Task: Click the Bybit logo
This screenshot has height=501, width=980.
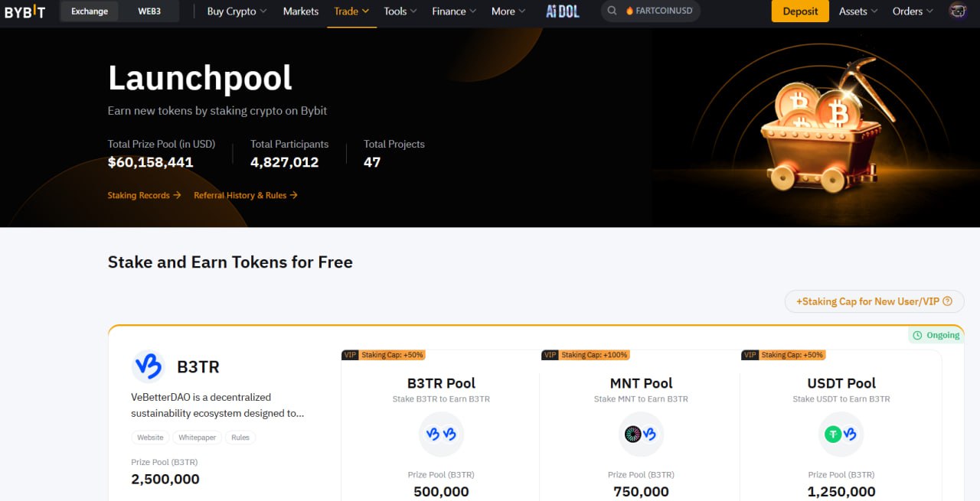Action: click(x=24, y=11)
